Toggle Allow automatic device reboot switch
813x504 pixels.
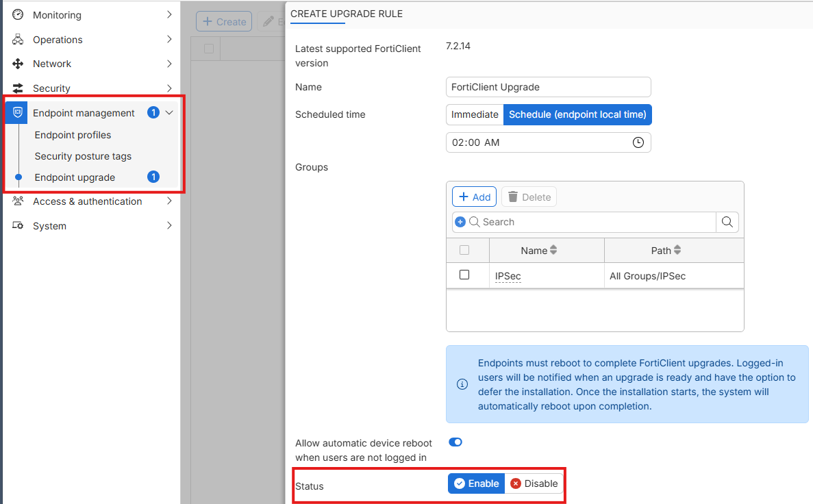[455, 442]
